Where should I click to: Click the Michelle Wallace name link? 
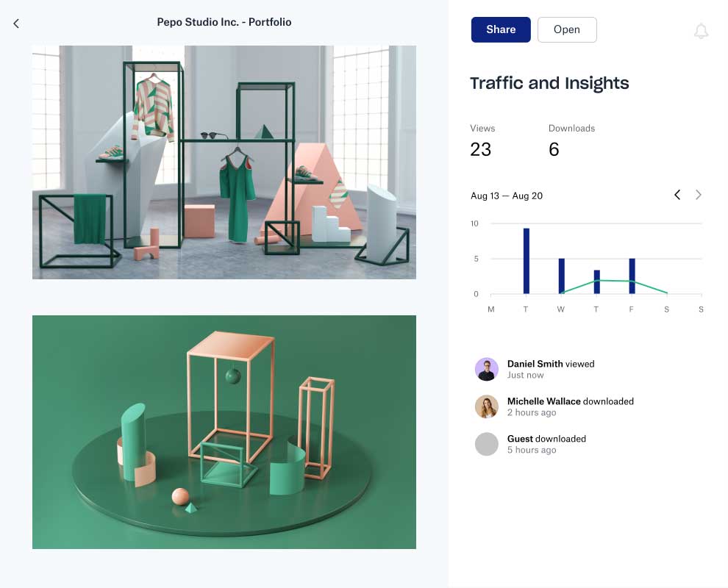click(x=543, y=401)
